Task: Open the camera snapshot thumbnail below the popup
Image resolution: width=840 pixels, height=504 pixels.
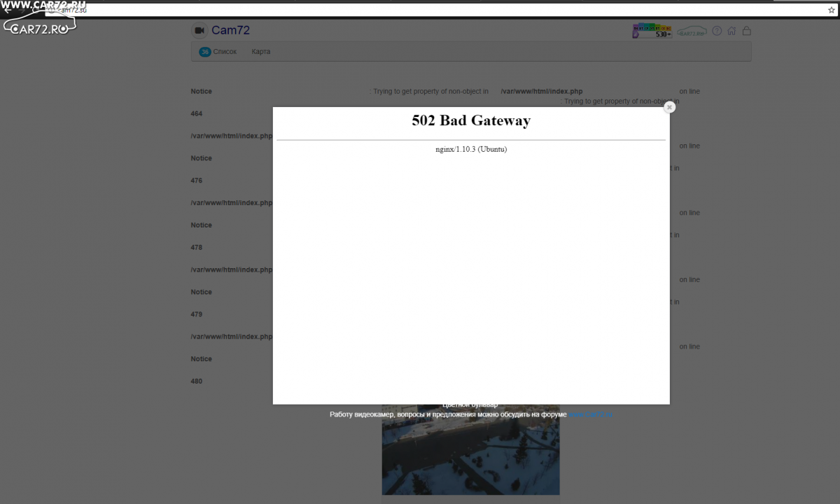Action: click(x=470, y=449)
